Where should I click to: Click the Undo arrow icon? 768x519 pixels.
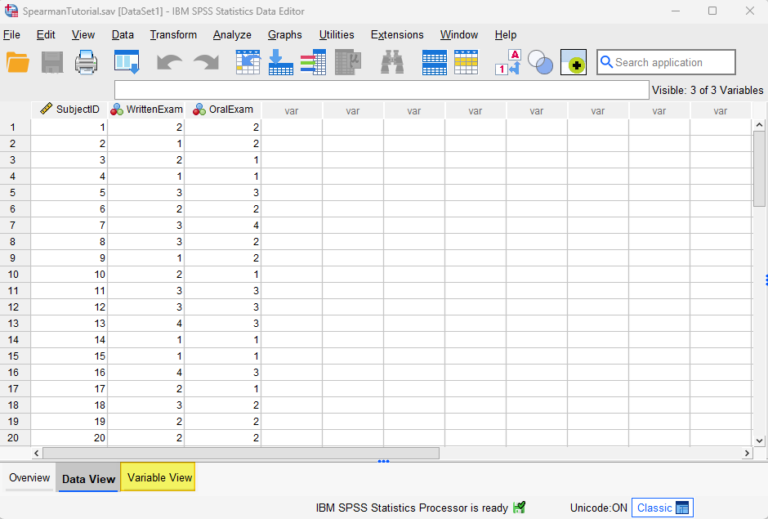[169, 63]
